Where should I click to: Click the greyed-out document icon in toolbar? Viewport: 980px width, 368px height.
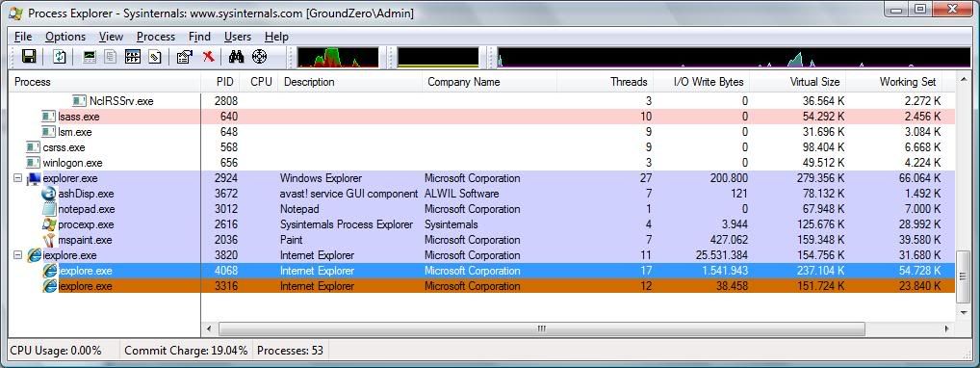(111, 57)
